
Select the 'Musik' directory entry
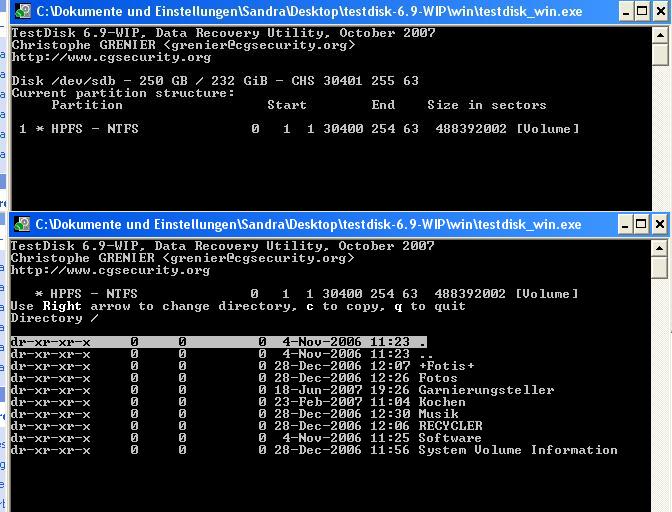(234, 414)
